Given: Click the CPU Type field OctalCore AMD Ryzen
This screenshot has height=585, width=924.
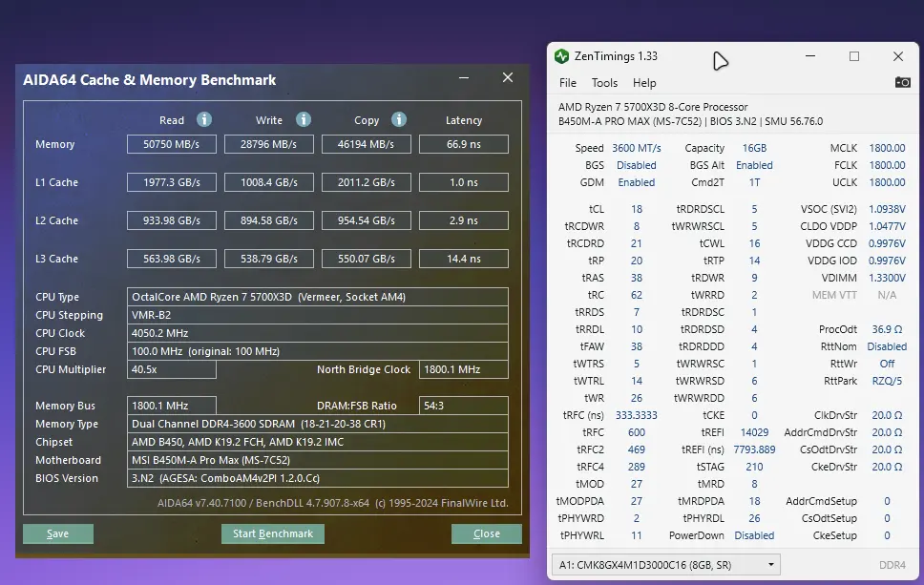Looking at the screenshot, I should pos(318,297).
